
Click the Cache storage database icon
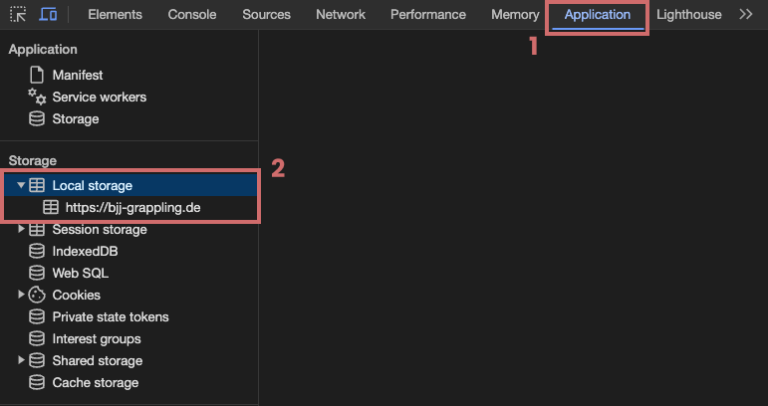point(37,382)
